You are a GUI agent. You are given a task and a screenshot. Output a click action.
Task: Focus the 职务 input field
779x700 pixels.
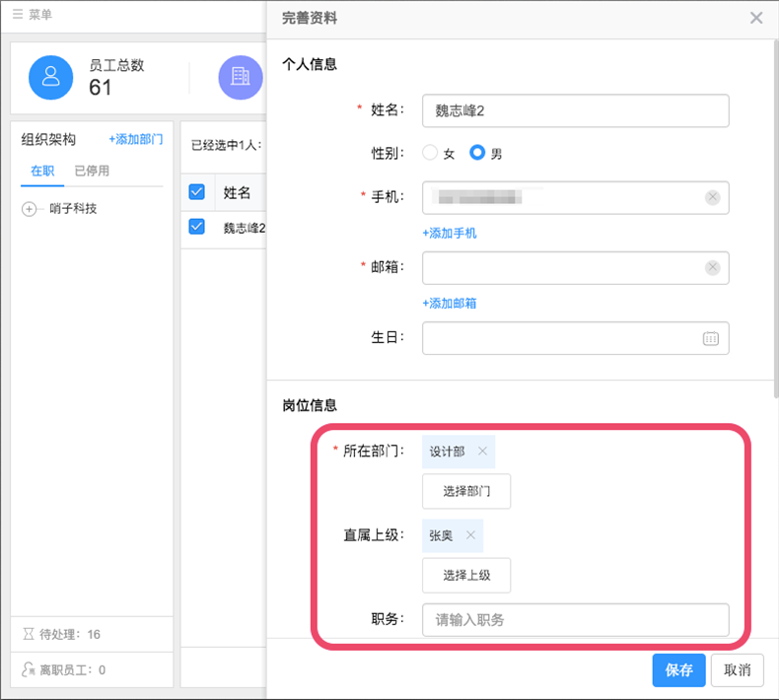point(575,620)
